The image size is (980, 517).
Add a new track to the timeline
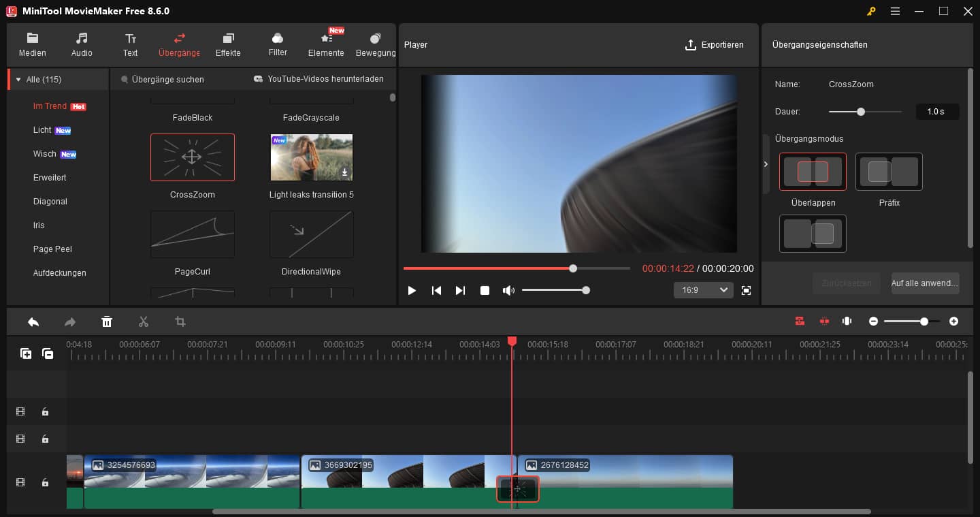[26, 354]
